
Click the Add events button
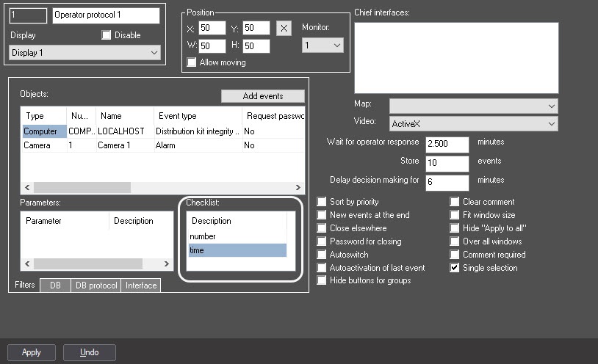262,96
